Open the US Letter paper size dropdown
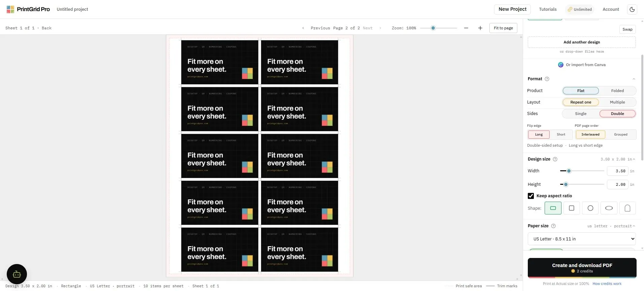This screenshot has height=291, width=644. (582, 239)
